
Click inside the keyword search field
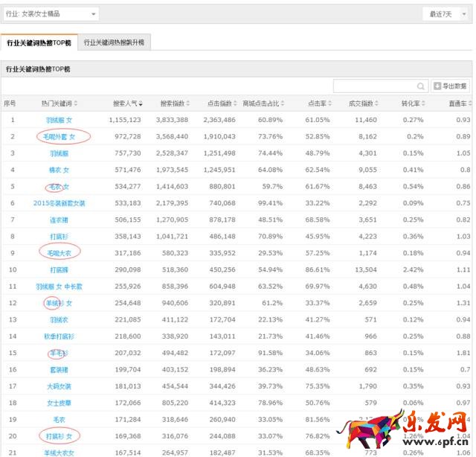(x=376, y=86)
